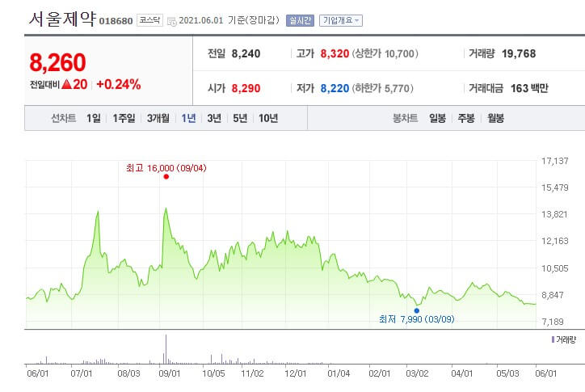This screenshot has height=392, width=585.
Task: Click the 코스닥 market badge
Action: pyautogui.click(x=149, y=19)
